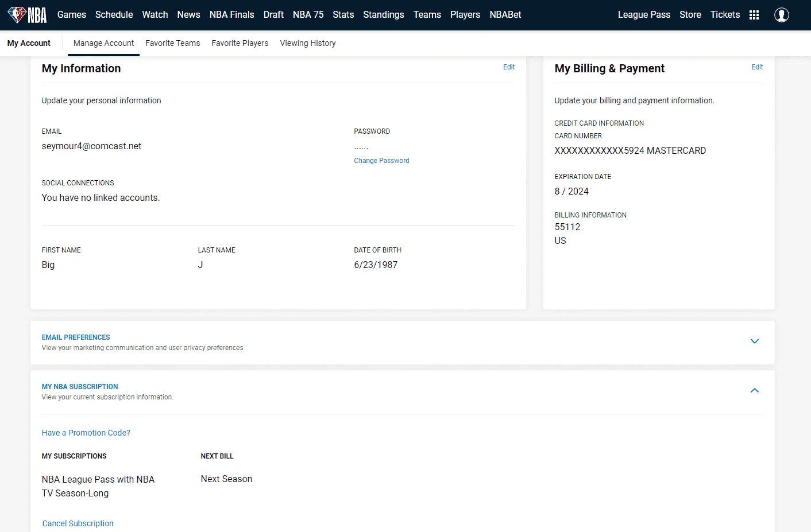Open League Pass link
Viewport: 811px width, 532px height.
click(644, 15)
